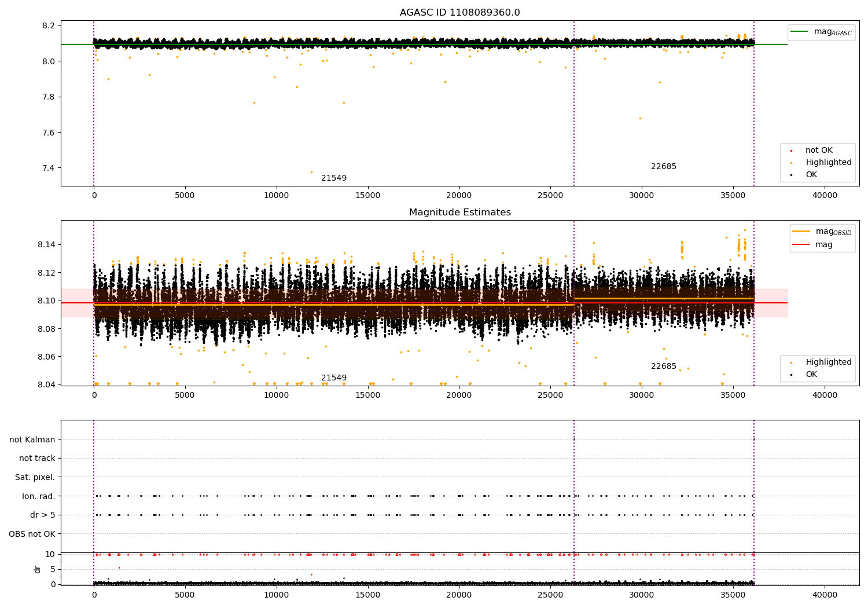Click the orange line sample for mag OBSID
This screenshot has height=608, width=868.
pyautogui.click(x=801, y=232)
